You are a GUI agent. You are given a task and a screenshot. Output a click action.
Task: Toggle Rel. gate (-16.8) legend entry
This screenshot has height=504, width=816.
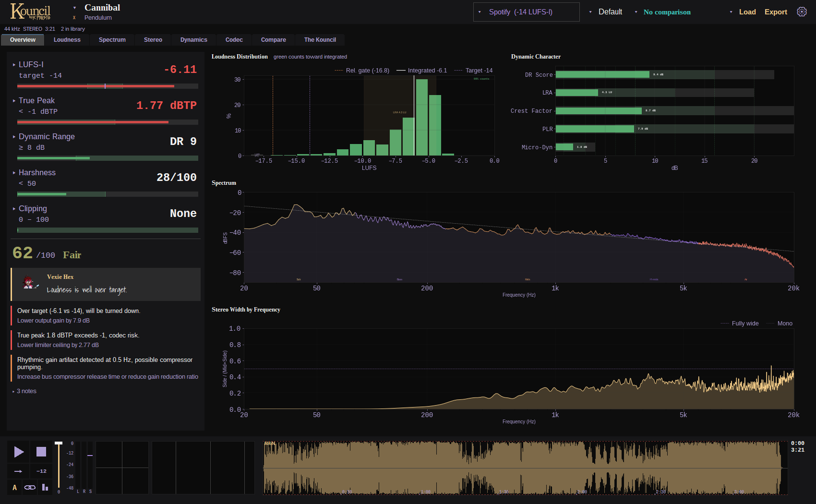click(x=362, y=71)
